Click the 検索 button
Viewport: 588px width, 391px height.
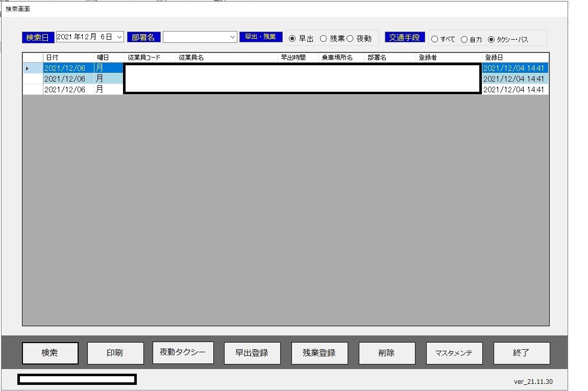pyautogui.click(x=50, y=353)
